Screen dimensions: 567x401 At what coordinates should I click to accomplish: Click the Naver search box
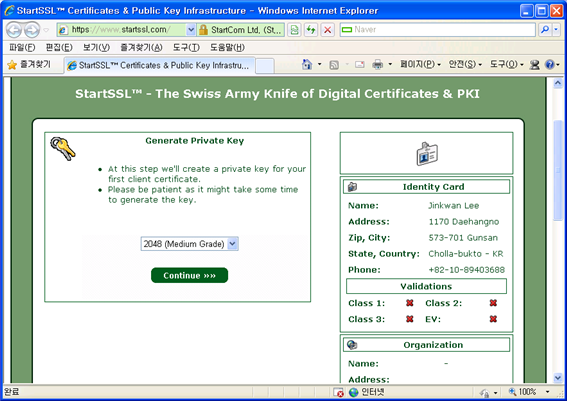pyautogui.click(x=438, y=30)
